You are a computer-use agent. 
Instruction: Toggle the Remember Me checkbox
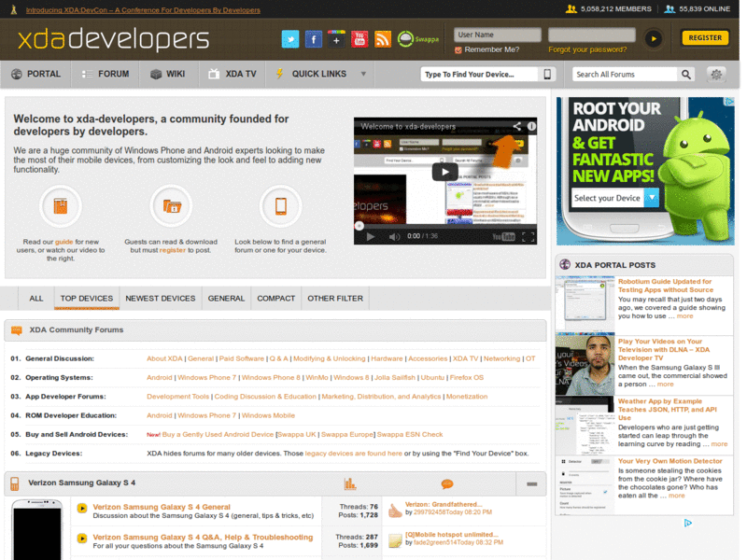tap(458, 50)
